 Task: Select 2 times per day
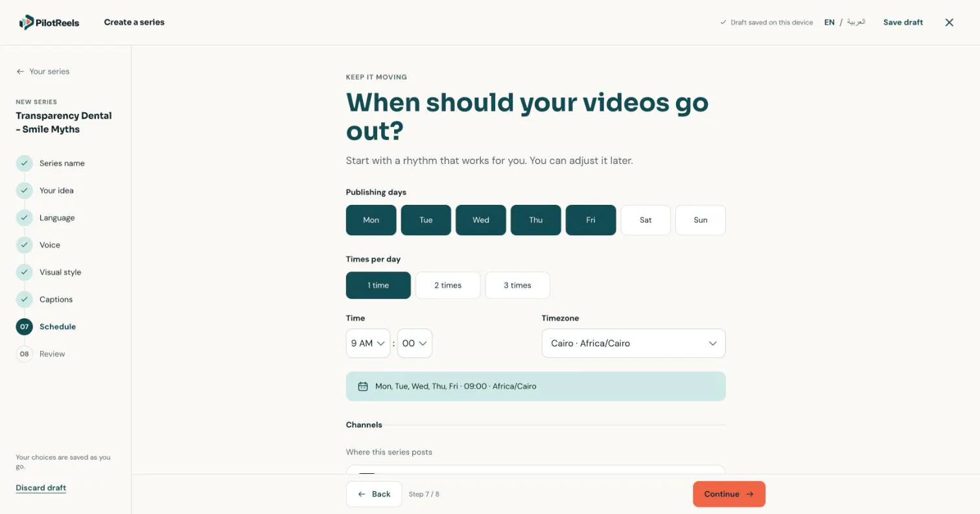(x=448, y=285)
